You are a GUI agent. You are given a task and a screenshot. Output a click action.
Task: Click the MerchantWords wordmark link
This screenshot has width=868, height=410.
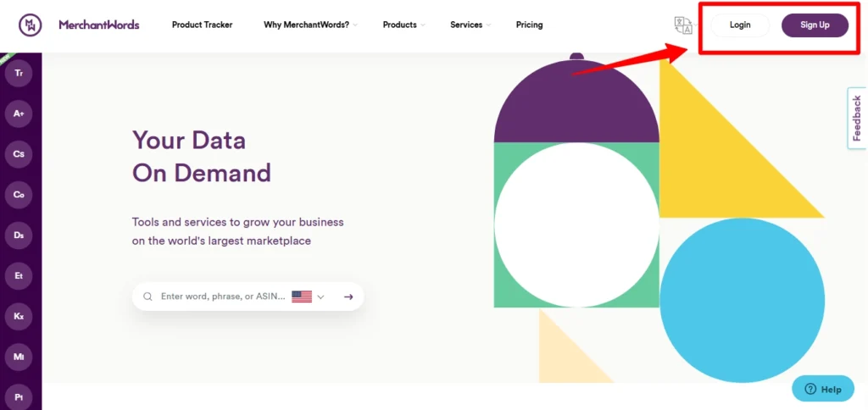pos(99,25)
